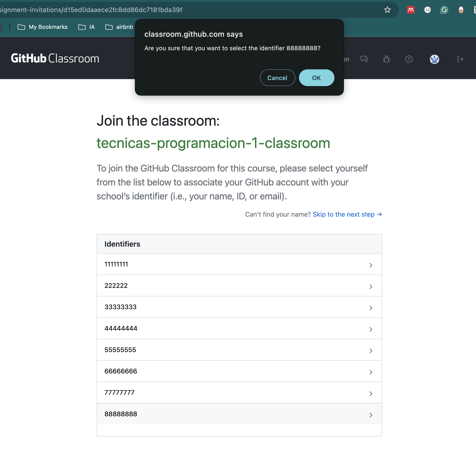Confirm the dialog with OK
The height and width of the screenshot is (450, 476).
316,78
